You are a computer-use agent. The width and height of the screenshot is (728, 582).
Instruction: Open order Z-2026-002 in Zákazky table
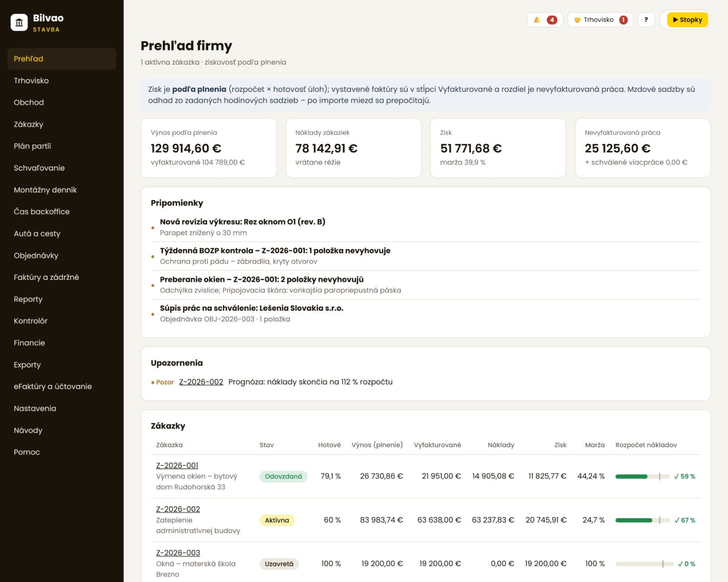click(x=178, y=509)
